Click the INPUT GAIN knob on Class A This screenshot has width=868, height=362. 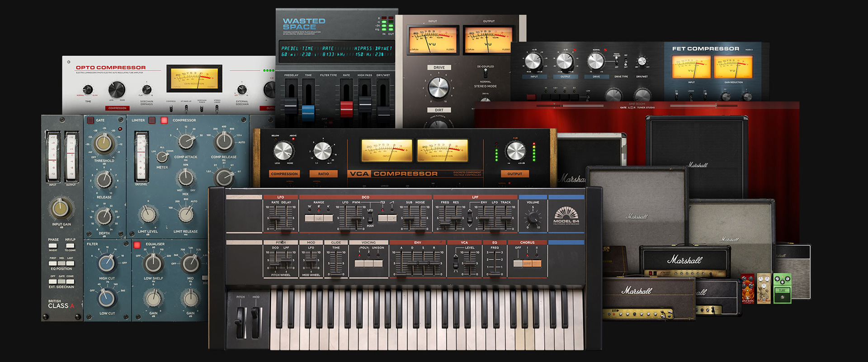61,208
